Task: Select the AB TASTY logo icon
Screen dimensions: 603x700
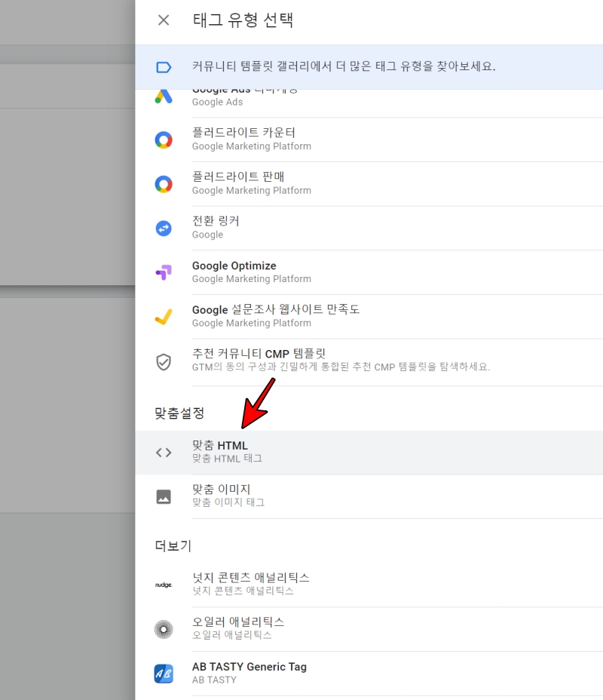Action: point(164,674)
